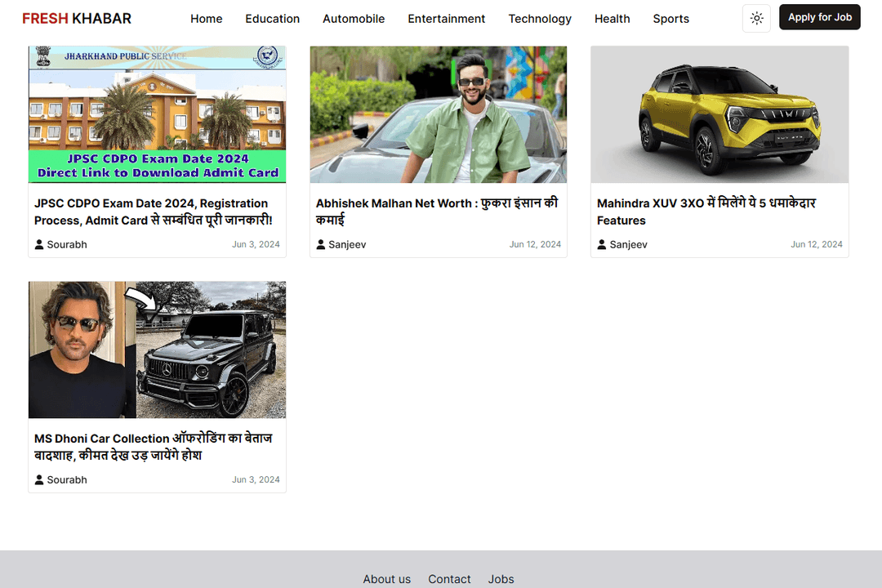Click the Jun 3, 2024 date on MS Dhoni card
Image resolution: width=882 pixels, height=588 pixels.
256,479
